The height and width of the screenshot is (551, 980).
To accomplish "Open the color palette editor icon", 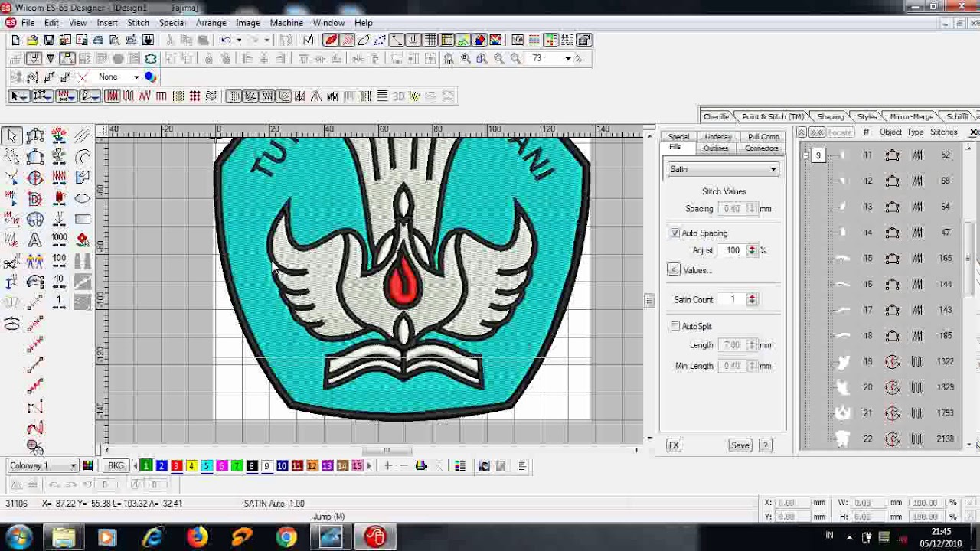I will [87, 465].
